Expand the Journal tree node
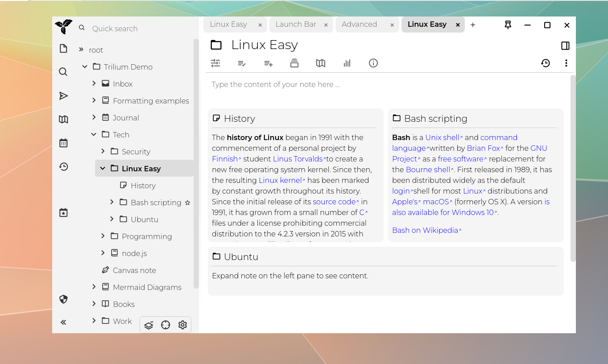The height and width of the screenshot is (364, 608). (94, 117)
